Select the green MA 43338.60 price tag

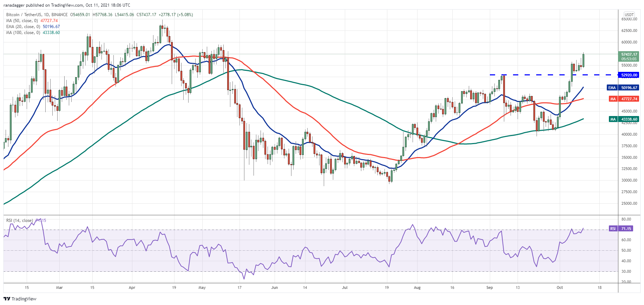pos(624,119)
